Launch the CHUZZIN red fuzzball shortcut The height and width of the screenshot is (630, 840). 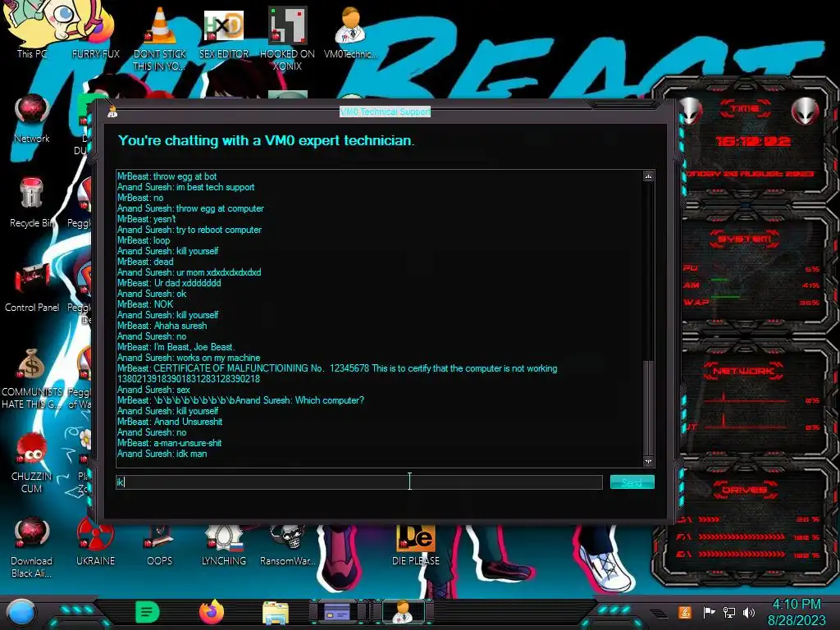[32, 463]
